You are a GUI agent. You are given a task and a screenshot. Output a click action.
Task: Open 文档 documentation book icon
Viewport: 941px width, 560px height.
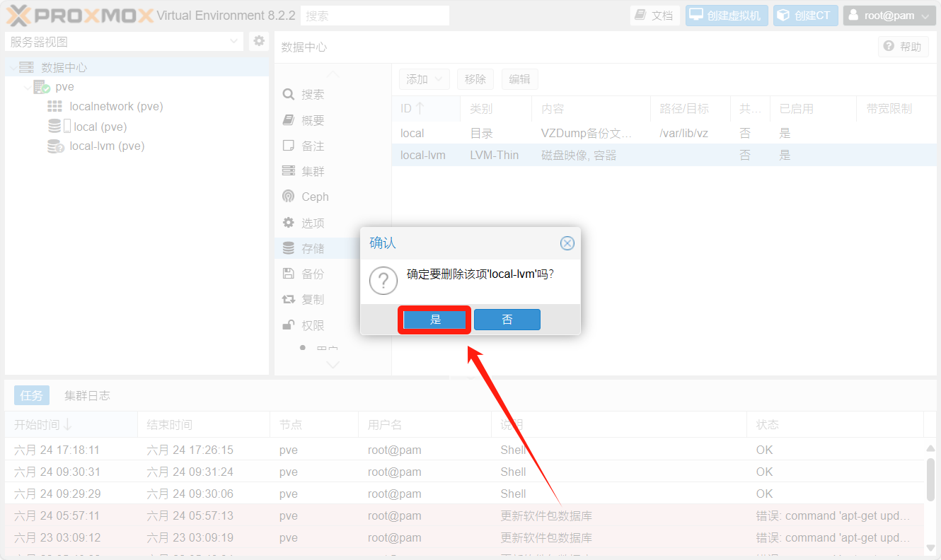[x=654, y=16]
